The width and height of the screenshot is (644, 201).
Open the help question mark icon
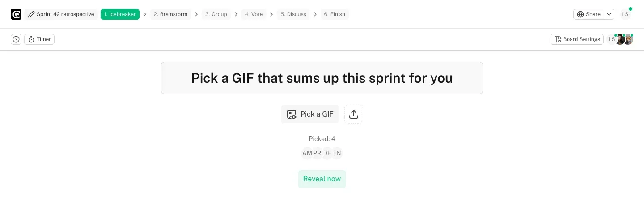[16, 39]
